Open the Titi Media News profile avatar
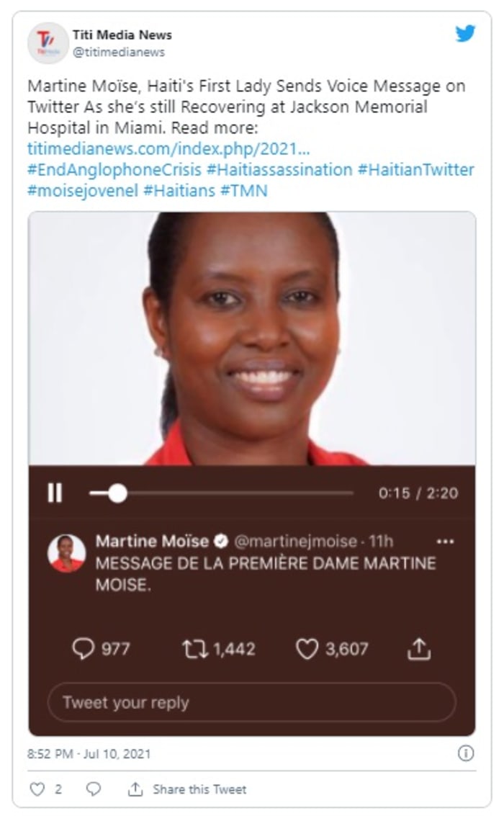Viewport: 504px width, 816px height. click(x=48, y=42)
